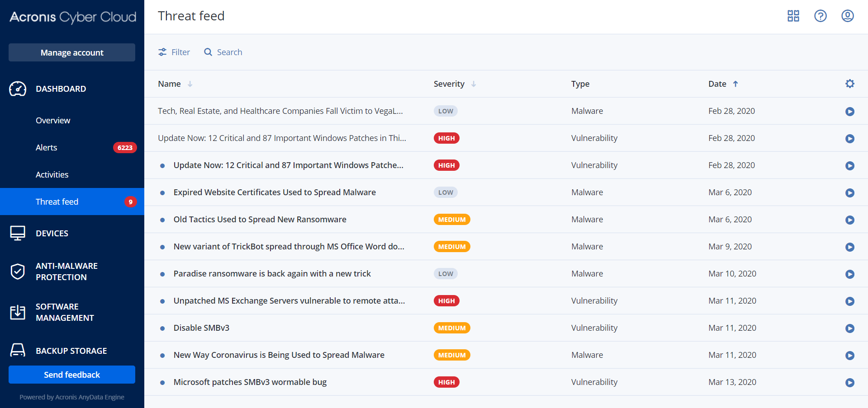Viewport: 868px width, 408px height.
Task: Click 'Mar 10, 2020' date cell
Action: (732, 274)
